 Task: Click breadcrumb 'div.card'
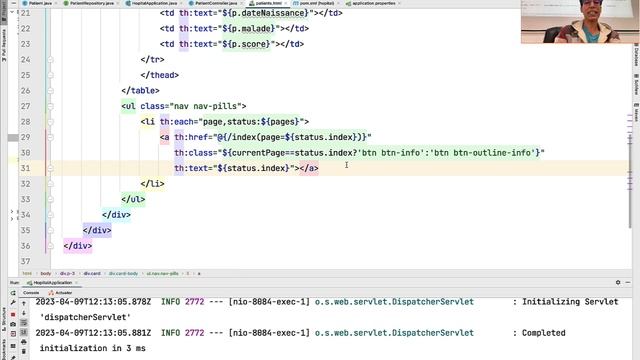click(x=92, y=273)
